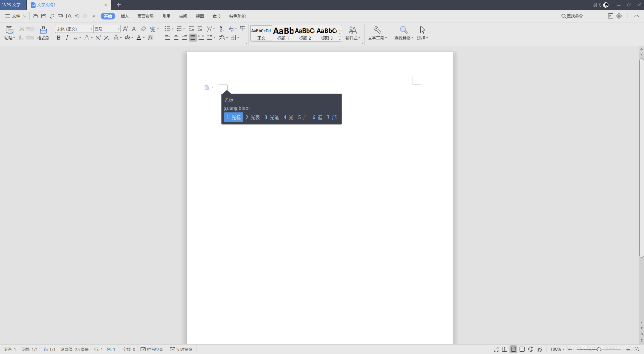The height and width of the screenshot is (354, 644).
Task: Toggle Underline formatting
Action: click(75, 38)
